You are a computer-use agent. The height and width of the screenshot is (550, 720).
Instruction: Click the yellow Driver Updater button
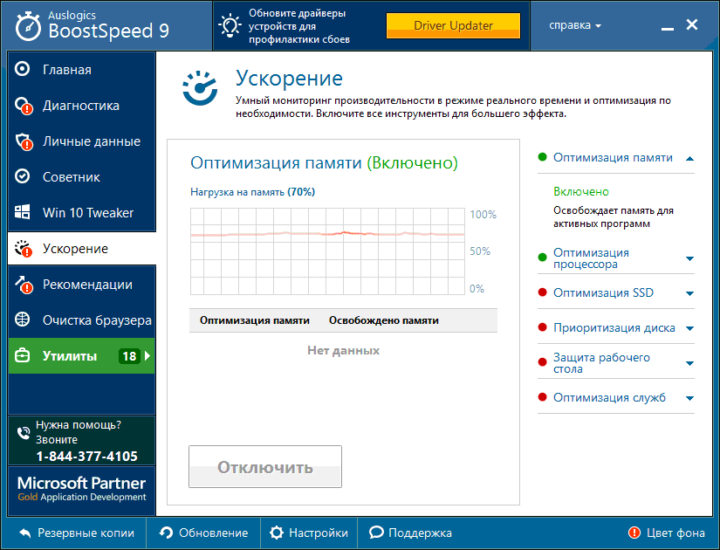453,25
